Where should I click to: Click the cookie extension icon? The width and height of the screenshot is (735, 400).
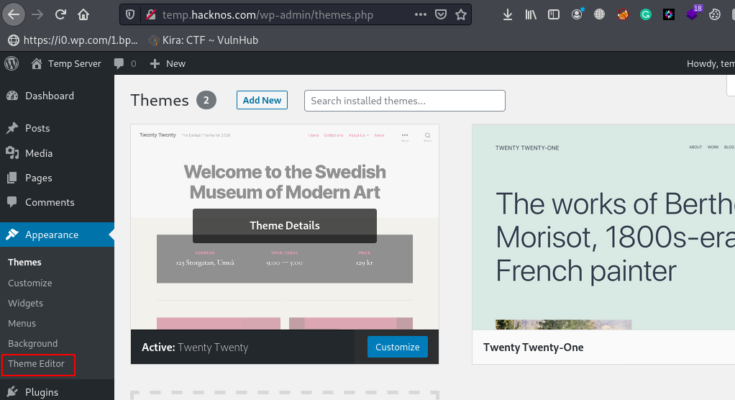[x=715, y=15]
